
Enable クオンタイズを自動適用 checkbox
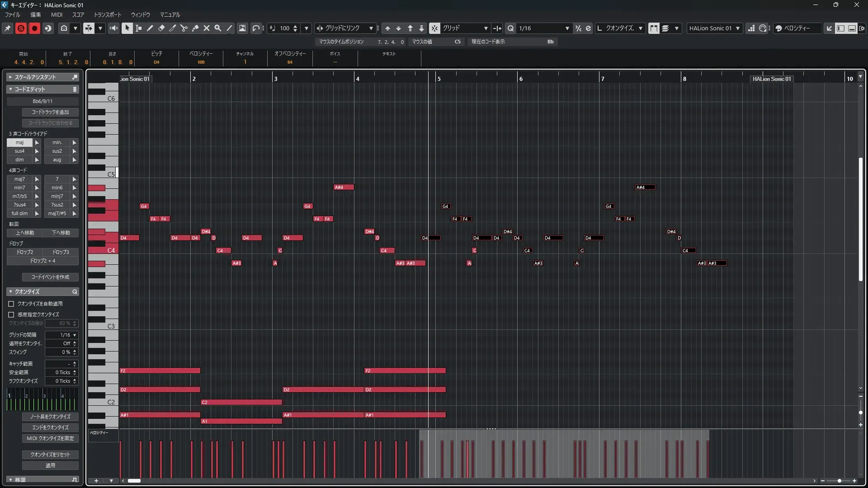tap(11, 304)
